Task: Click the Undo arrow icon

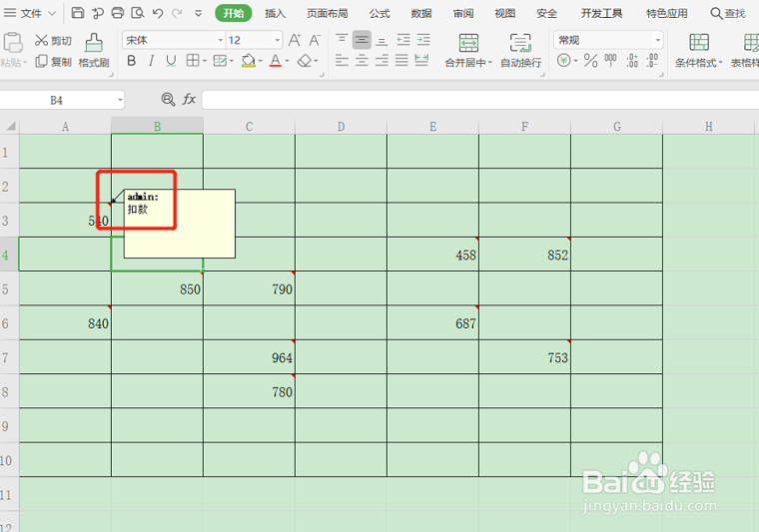Action: click(x=158, y=13)
